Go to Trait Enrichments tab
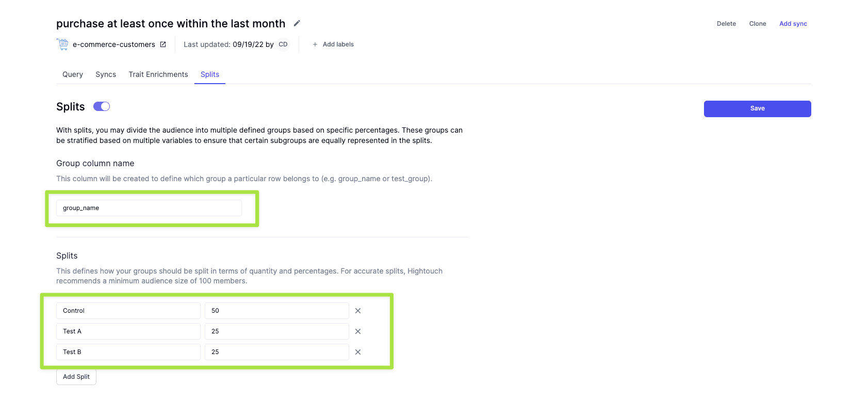The width and height of the screenshot is (868, 400). pyautogui.click(x=158, y=74)
